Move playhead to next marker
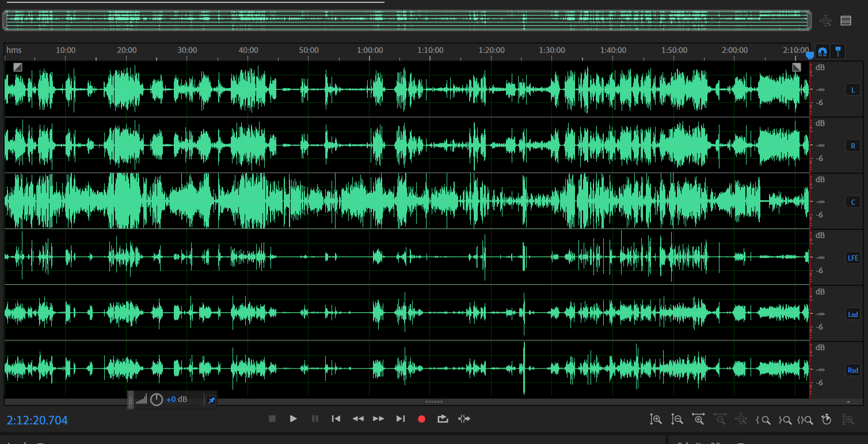The height and width of the screenshot is (444, 868). tap(401, 419)
